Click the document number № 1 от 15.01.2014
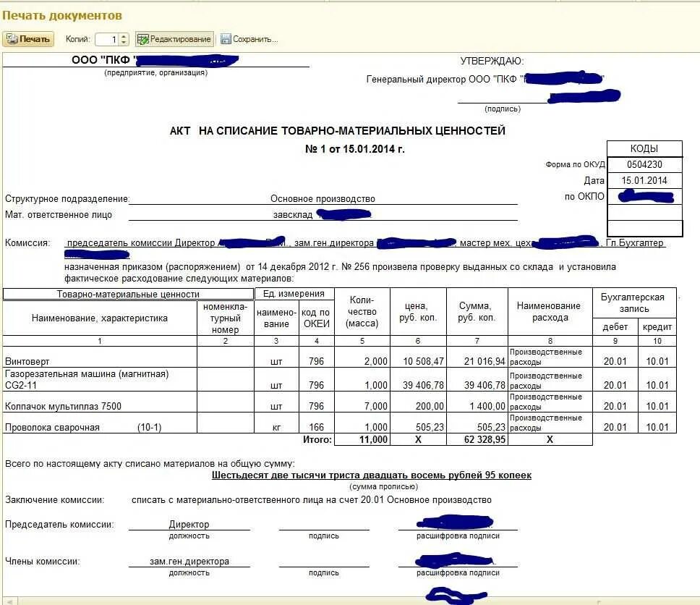 355,149
